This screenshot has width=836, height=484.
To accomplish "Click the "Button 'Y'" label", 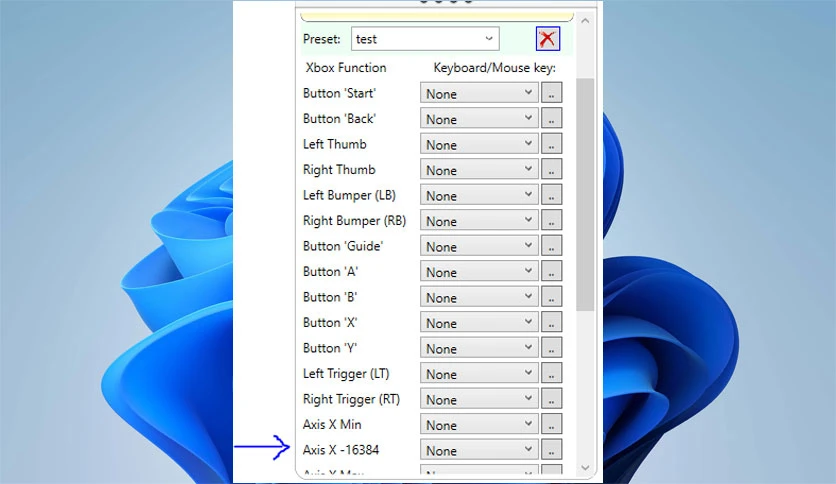I will [x=330, y=349].
